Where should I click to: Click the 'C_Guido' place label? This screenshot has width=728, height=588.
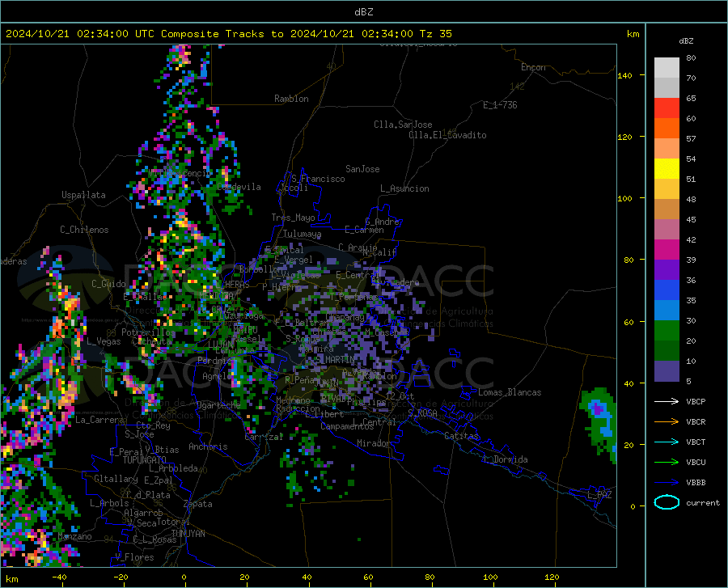108,284
